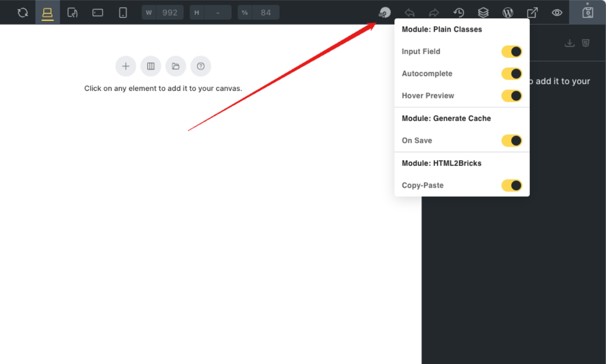Image resolution: width=606 pixels, height=364 pixels.
Task: Click the reload canvas icon
Action: (22, 12)
